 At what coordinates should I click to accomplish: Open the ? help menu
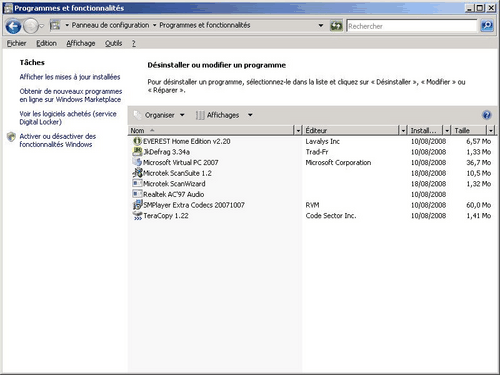click(134, 43)
